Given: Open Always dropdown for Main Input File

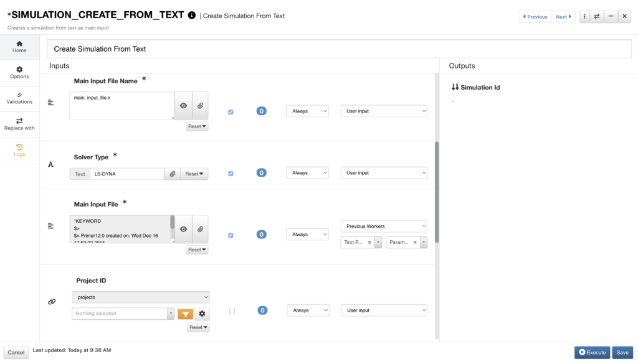Looking at the screenshot, I should [x=307, y=235].
